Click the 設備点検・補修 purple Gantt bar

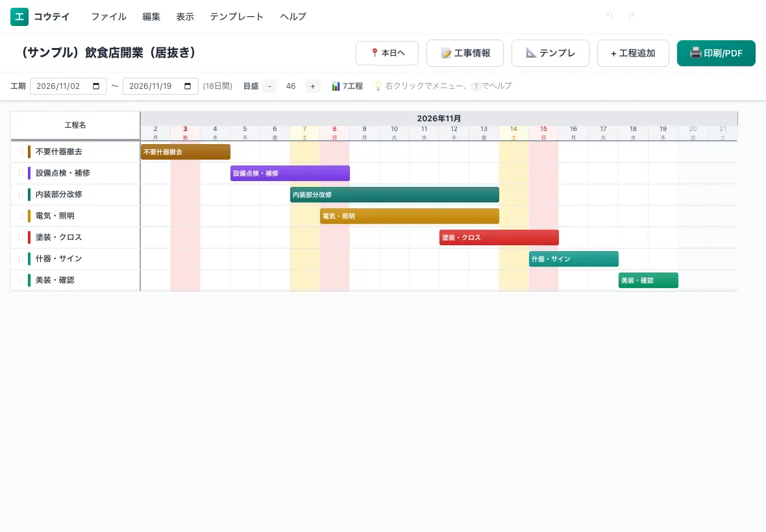pyautogui.click(x=290, y=173)
